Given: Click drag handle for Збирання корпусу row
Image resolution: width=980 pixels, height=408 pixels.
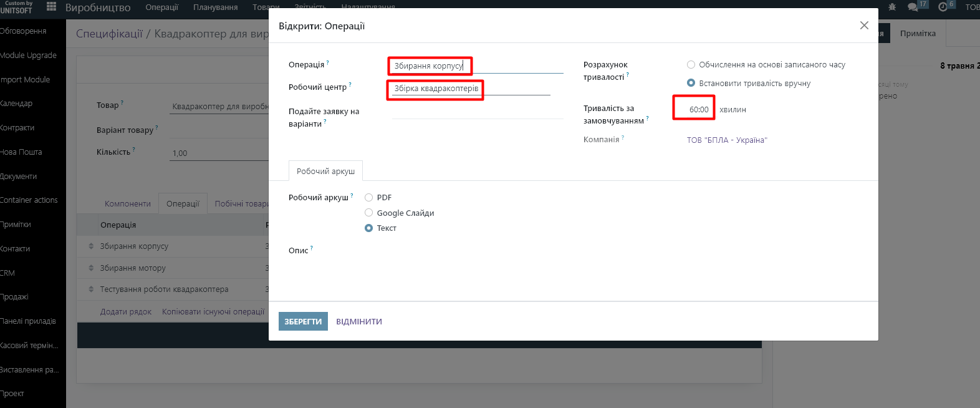Looking at the screenshot, I should point(91,246).
